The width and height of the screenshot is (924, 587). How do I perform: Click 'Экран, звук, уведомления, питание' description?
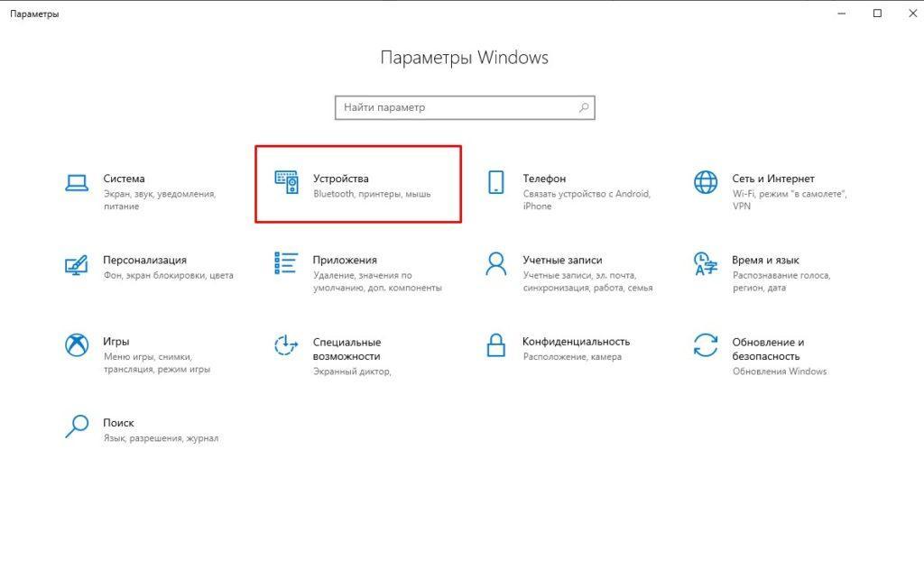pos(160,200)
